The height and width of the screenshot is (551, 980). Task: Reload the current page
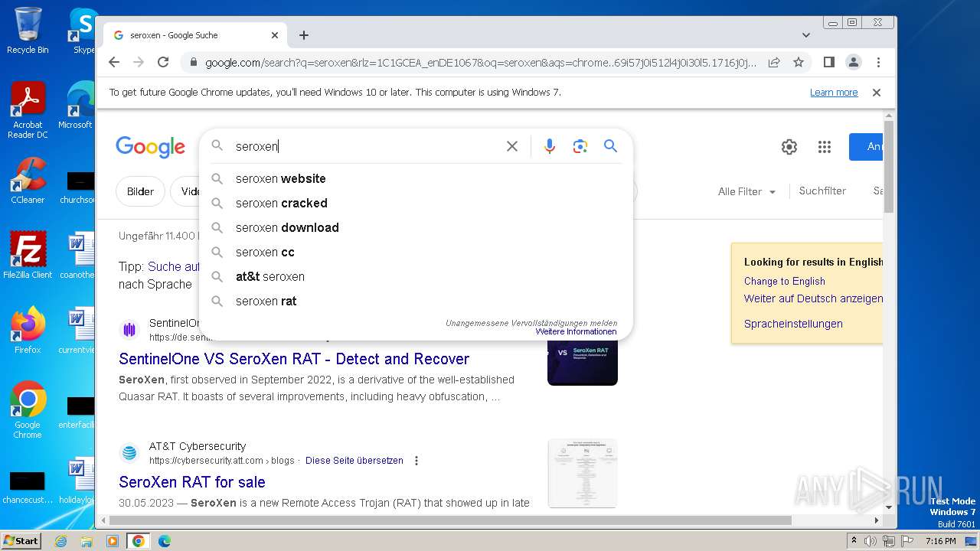point(163,62)
